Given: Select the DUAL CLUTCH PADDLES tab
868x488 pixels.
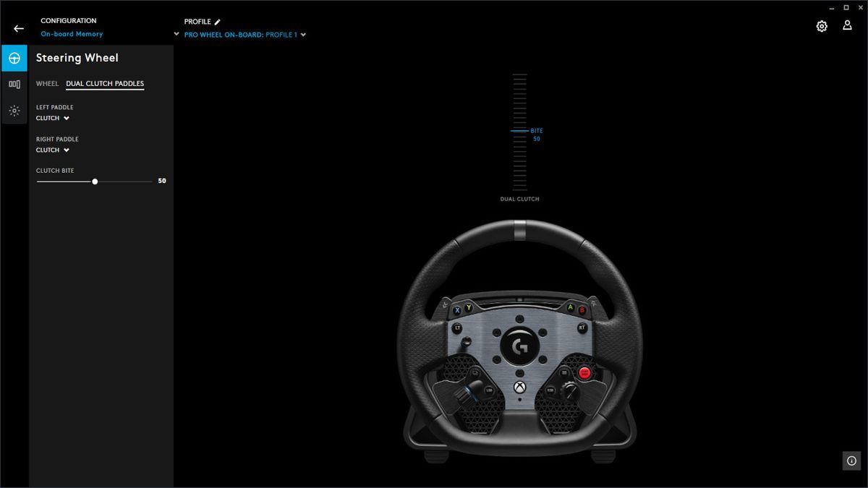Looking at the screenshot, I should point(104,84).
